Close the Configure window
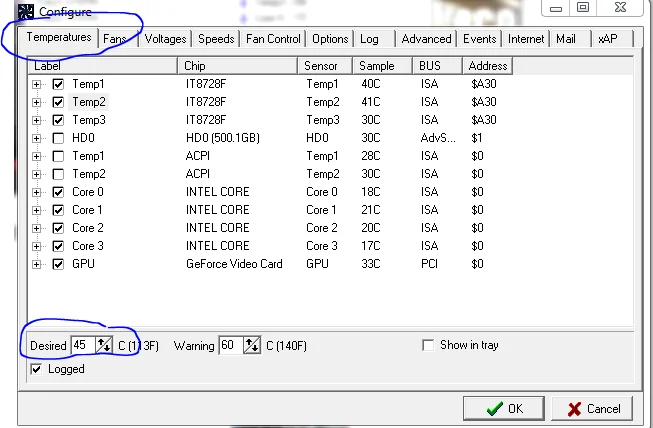 [x=620, y=7]
